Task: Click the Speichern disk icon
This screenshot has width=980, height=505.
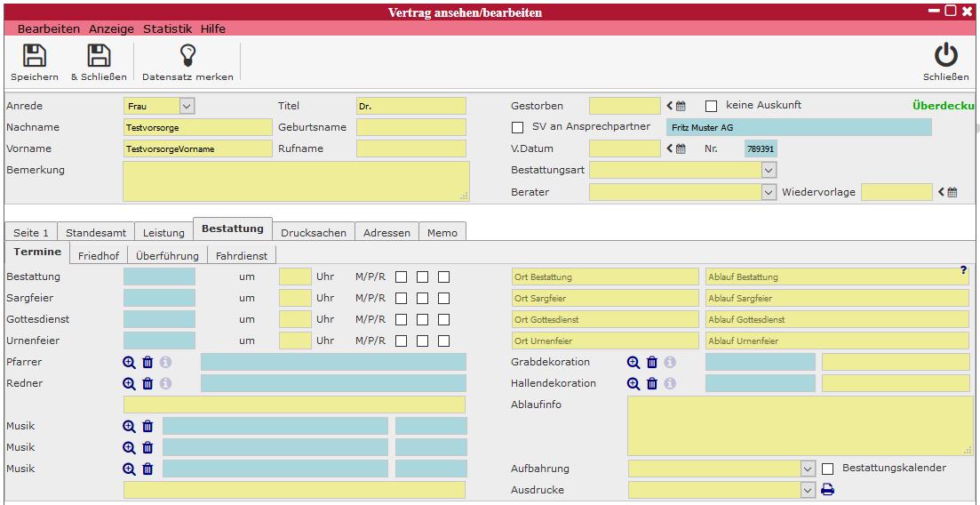Action: coord(35,56)
